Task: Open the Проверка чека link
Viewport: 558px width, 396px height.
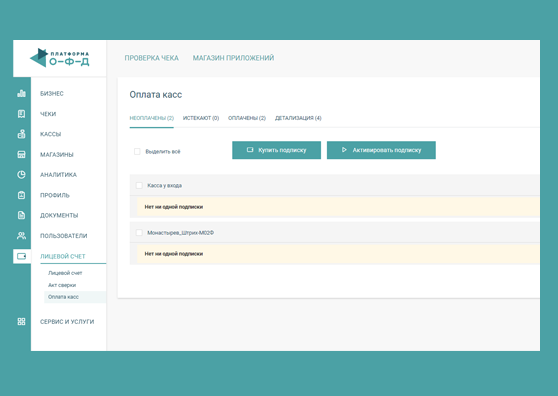Action: [x=152, y=58]
